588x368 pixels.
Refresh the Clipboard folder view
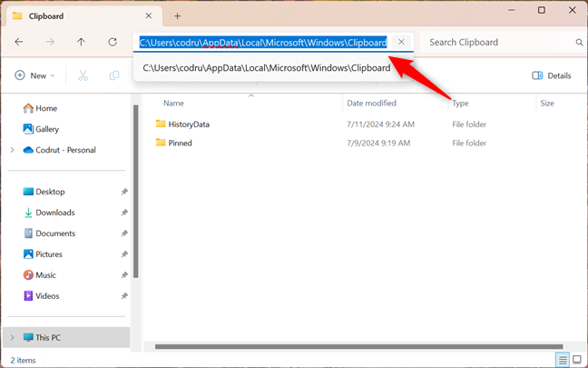click(x=113, y=42)
